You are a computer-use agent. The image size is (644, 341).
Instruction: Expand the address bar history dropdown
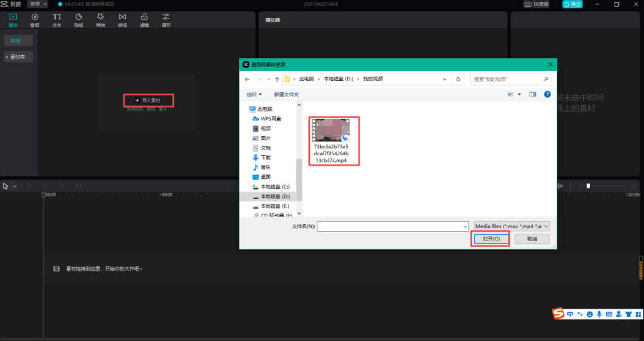(x=444, y=79)
